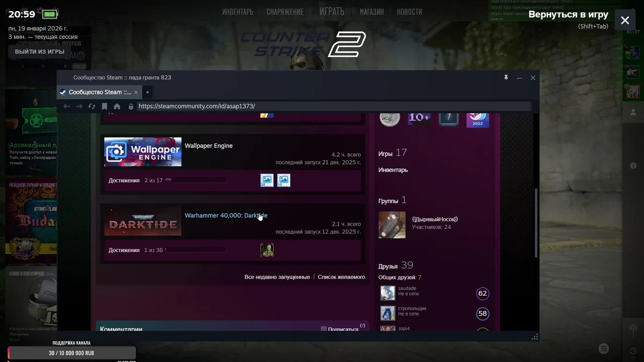
Task: Open the friends person icon in CS2 sidebar
Action: point(633,113)
